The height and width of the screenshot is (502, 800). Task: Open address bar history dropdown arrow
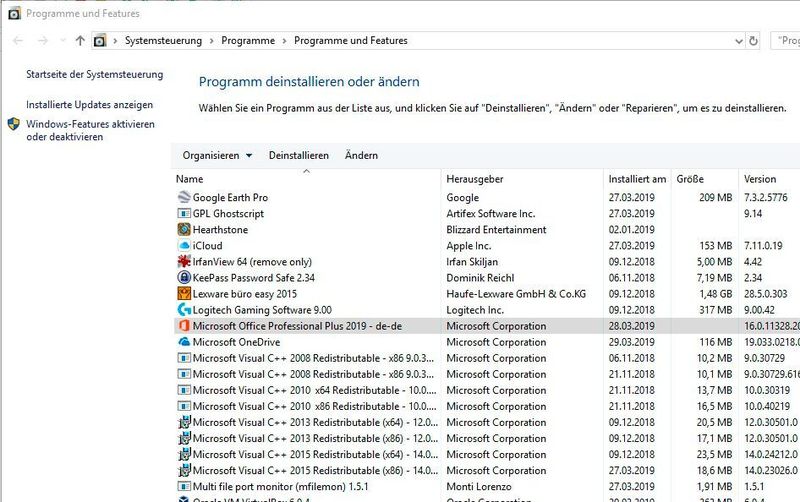pos(738,41)
